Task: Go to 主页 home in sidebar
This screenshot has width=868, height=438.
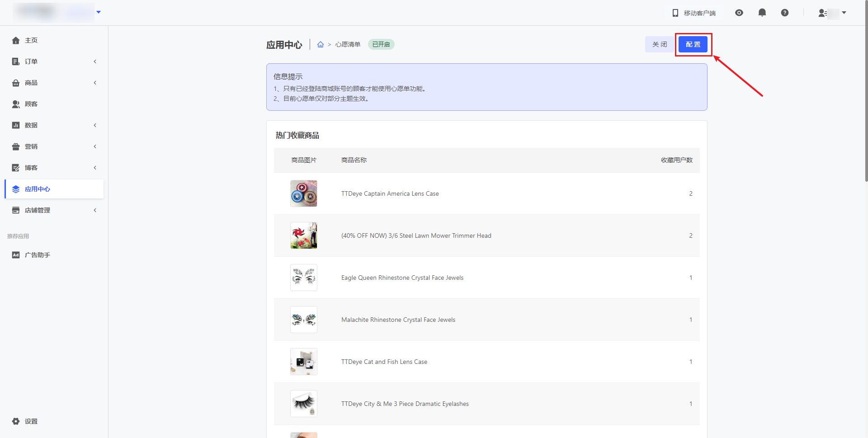Action: pos(31,40)
